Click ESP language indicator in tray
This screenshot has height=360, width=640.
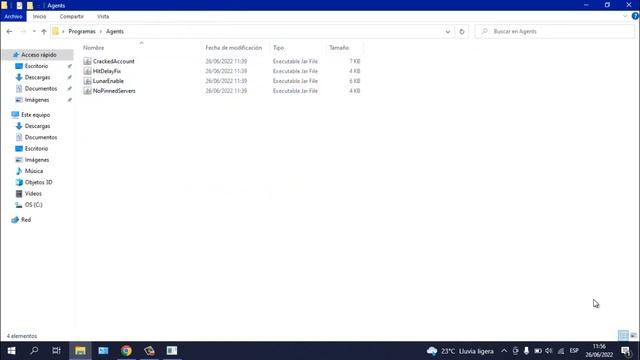(x=574, y=351)
